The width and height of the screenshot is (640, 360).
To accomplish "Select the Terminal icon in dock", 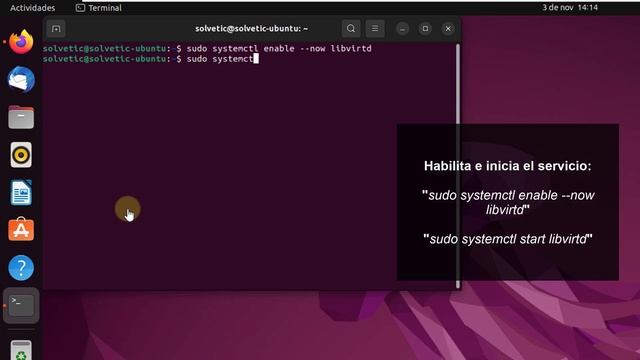I will 21,305.
